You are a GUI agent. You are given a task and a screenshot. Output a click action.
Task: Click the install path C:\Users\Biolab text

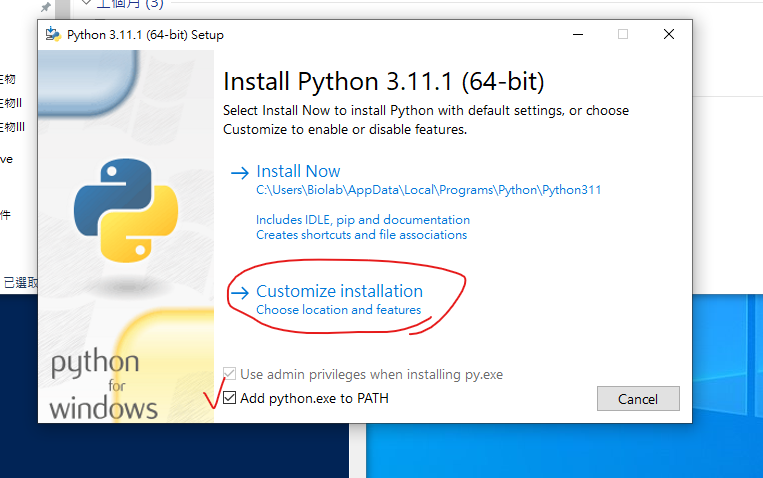tap(429, 190)
